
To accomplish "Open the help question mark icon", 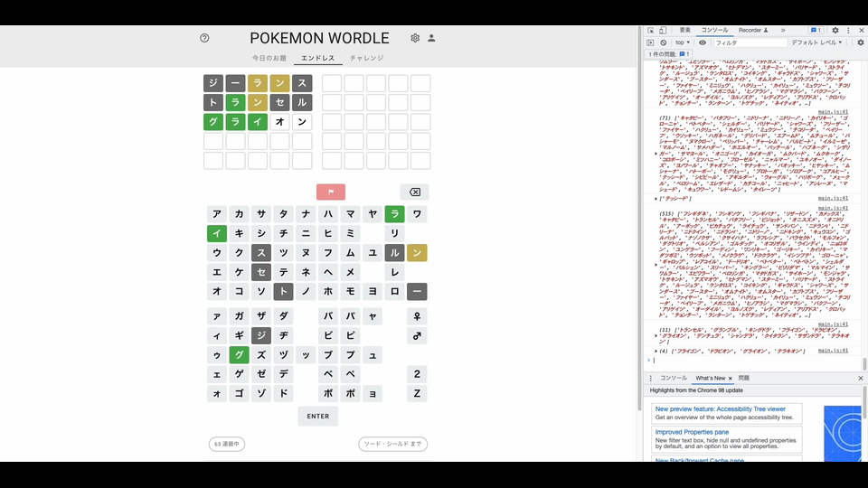I will coord(204,38).
